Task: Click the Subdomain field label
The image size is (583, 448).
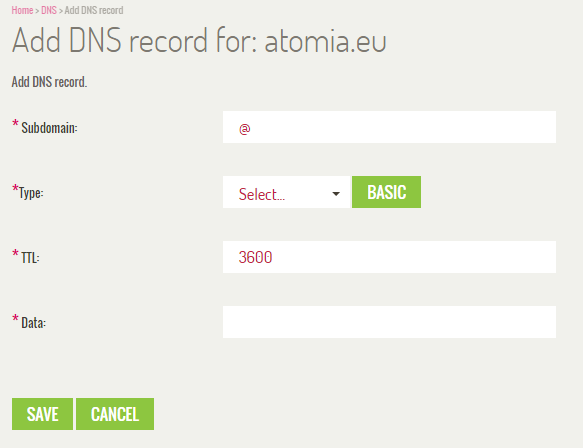Action: pyautogui.click(x=49, y=128)
